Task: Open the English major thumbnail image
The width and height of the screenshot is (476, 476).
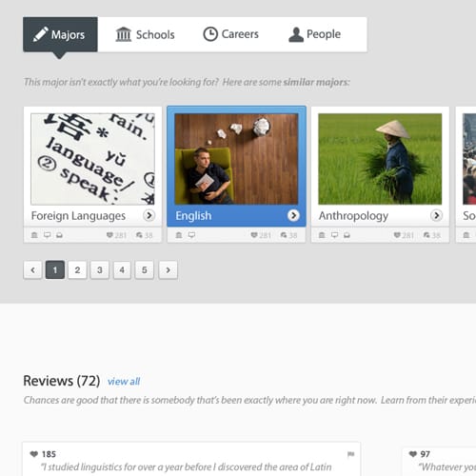Action: point(236,159)
